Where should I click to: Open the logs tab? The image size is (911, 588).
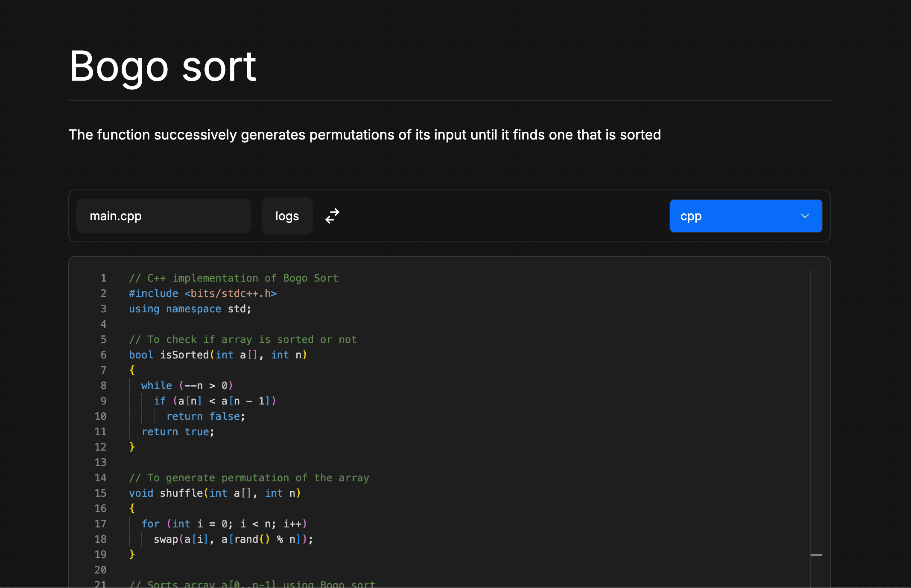click(287, 216)
